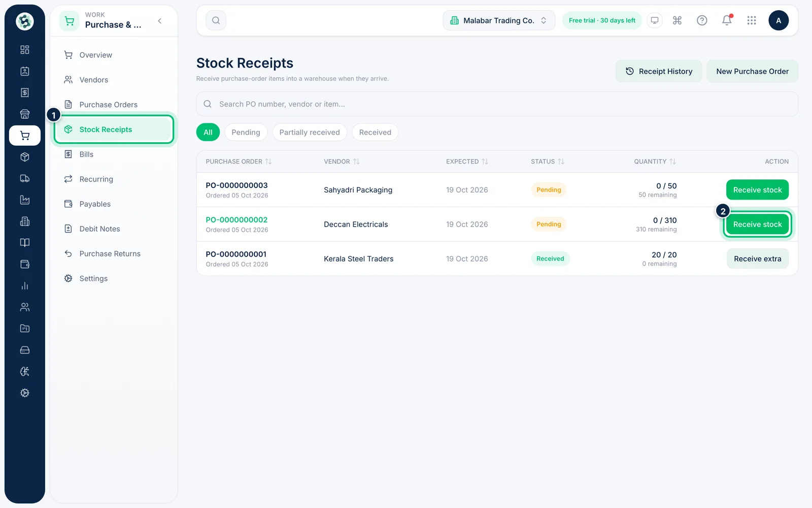Click PO-0000000003 order number

click(x=236, y=185)
